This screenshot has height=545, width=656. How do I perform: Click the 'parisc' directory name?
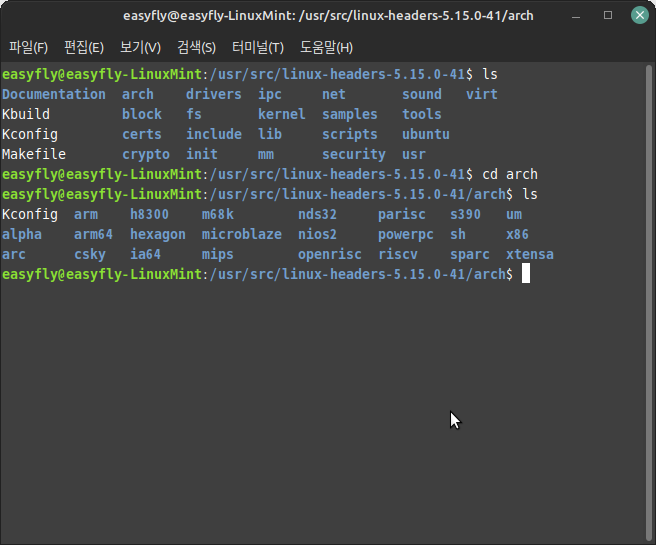click(402, 214)
